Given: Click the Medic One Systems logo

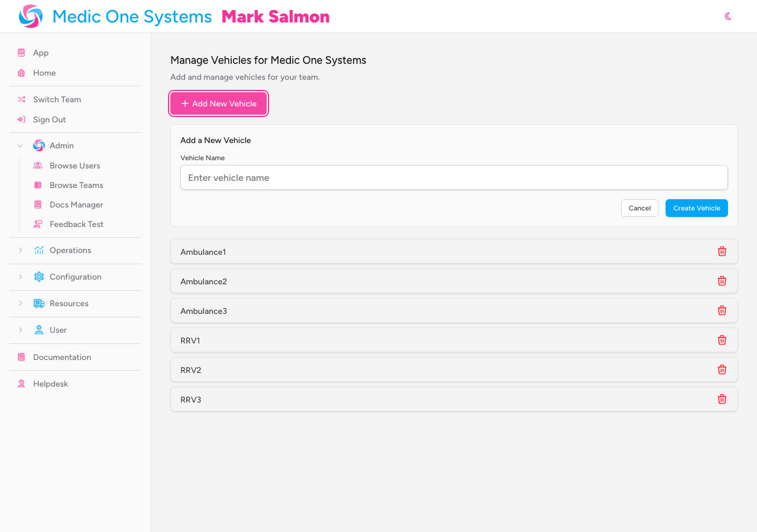Looking at the screenshot, I should [31, 17].
